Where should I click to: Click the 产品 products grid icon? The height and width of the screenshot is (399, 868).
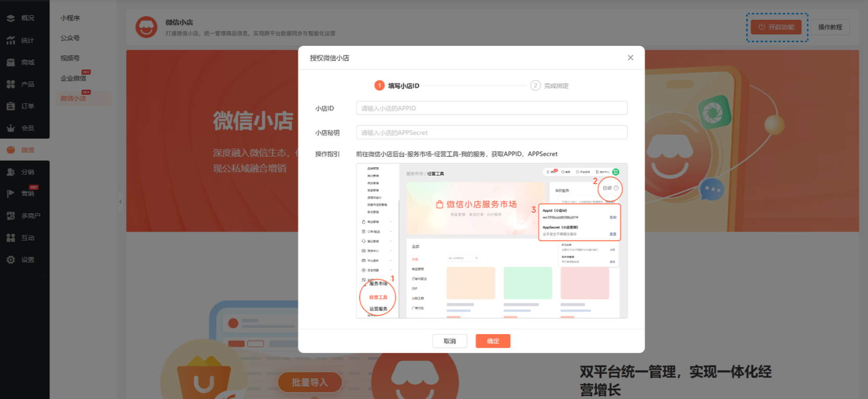[x=10, y=84]
